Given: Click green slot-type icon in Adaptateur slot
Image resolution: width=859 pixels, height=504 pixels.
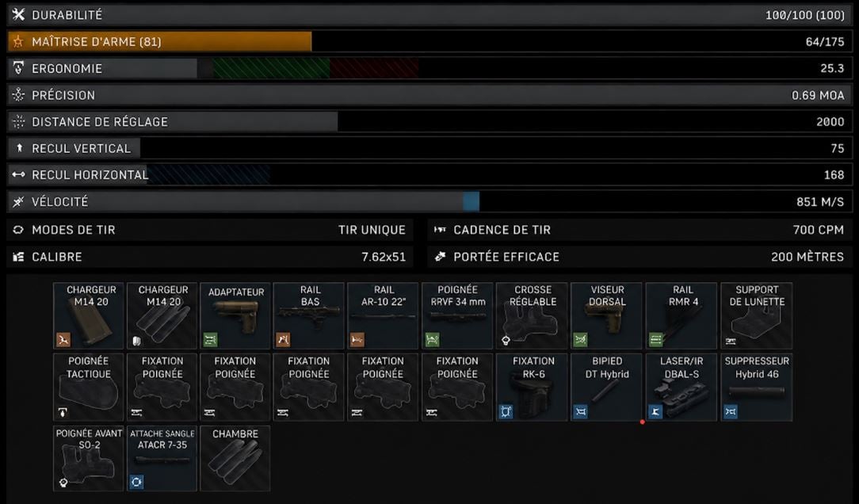Looking at the screenshot, I should [x=210, y=340].
